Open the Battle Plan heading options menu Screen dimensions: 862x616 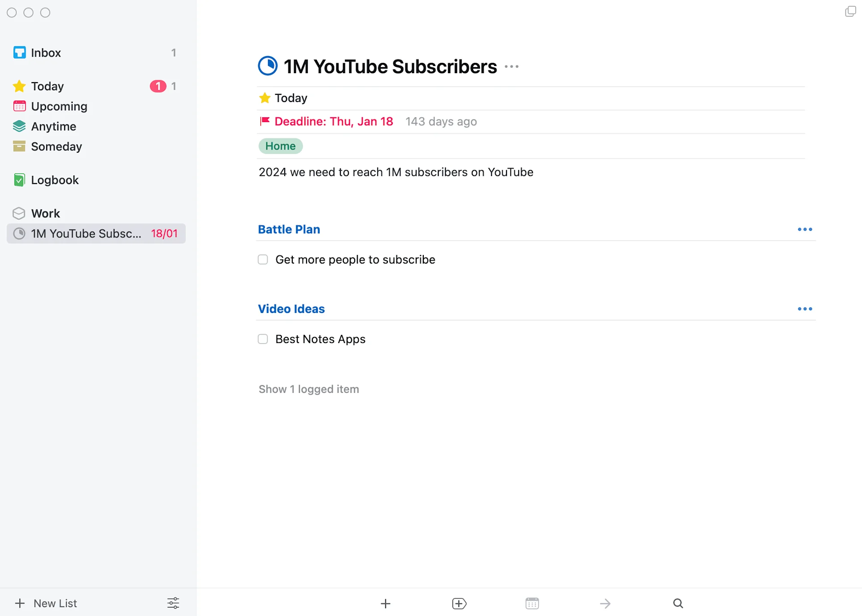(x=804, y=229)
